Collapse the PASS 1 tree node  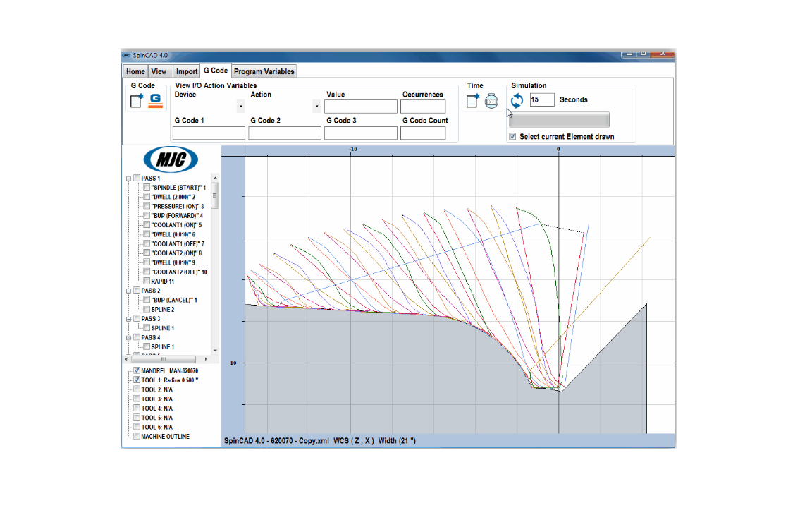coord(128,178)
